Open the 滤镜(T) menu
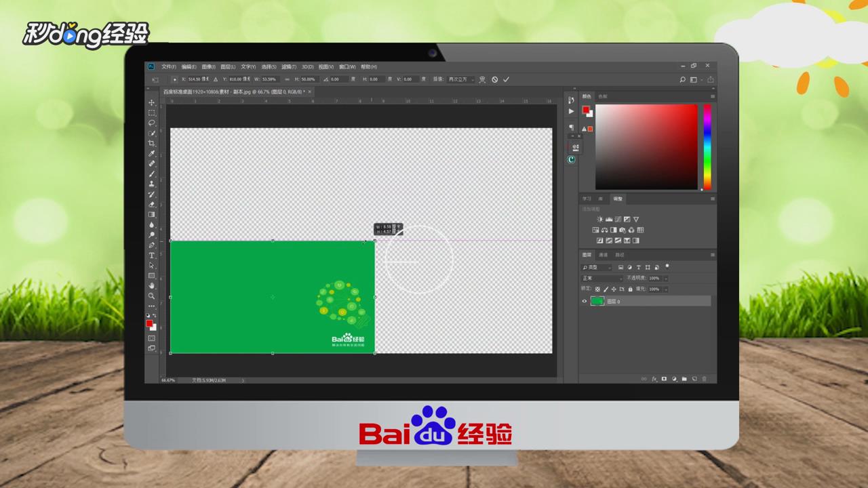This screenshot has height=488, width=868. (288, 67)
